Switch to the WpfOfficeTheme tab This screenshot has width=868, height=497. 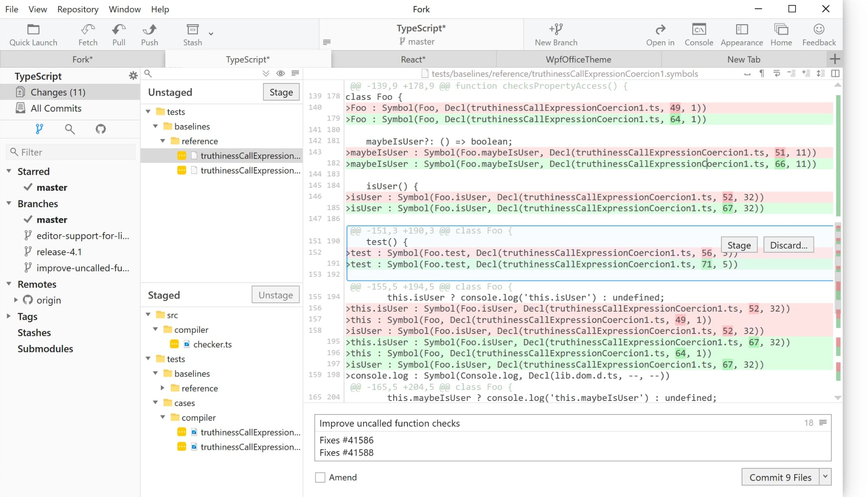(x=578, y=59)
